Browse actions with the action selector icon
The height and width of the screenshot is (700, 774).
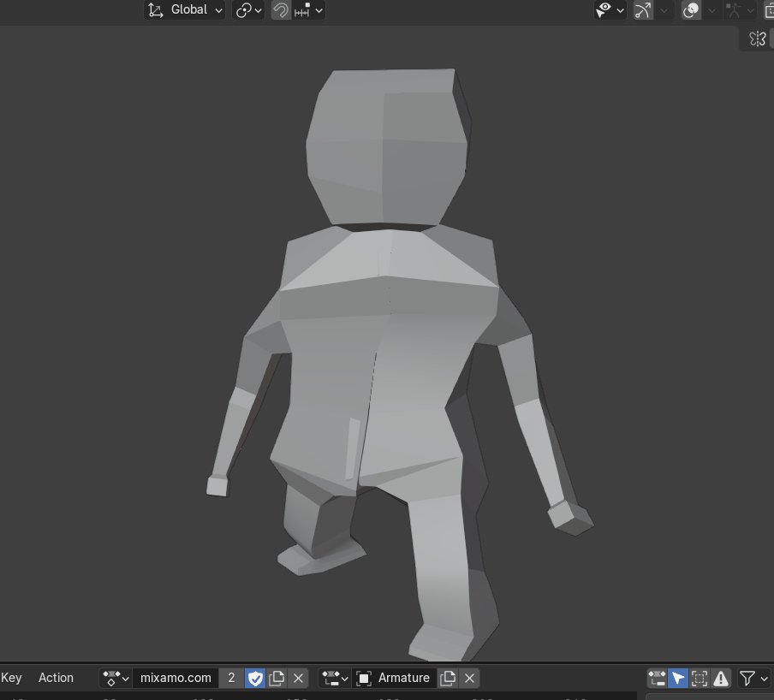(x=116, y=678)
